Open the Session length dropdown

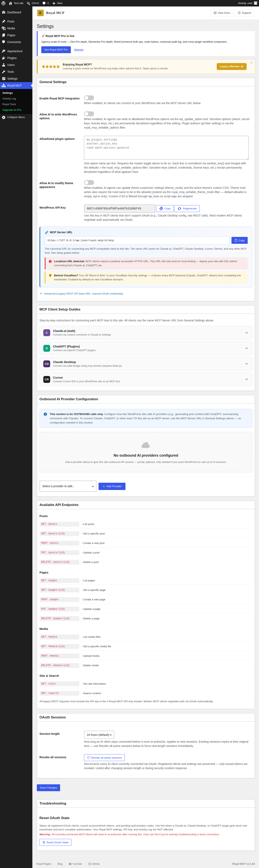[99, 735]
